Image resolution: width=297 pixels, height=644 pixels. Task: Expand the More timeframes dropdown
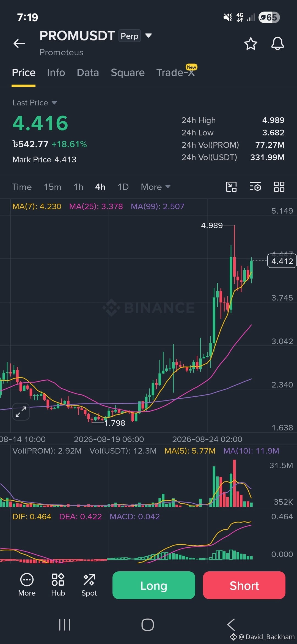[x=156, y=187]
